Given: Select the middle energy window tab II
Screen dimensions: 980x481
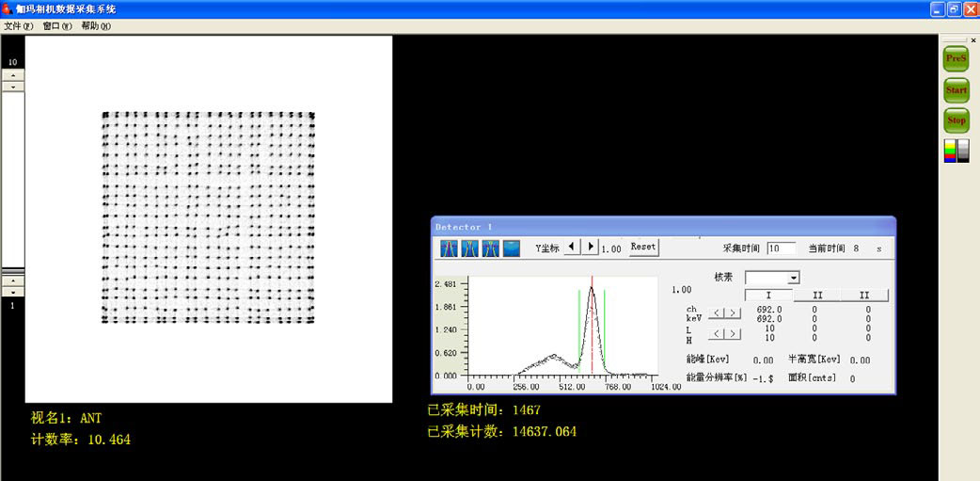Looking at the screenshot, I should click(817, 296).
